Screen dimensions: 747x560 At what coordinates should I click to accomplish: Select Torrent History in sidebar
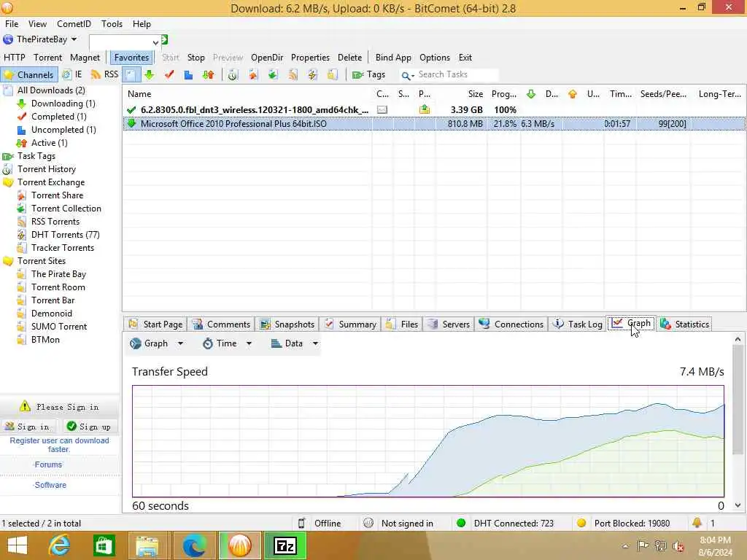tap(46, 169)
